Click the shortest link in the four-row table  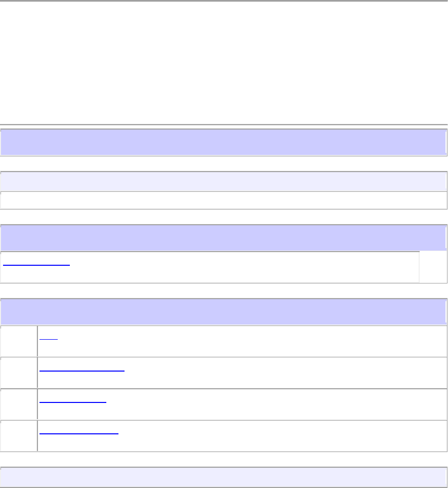49,338
